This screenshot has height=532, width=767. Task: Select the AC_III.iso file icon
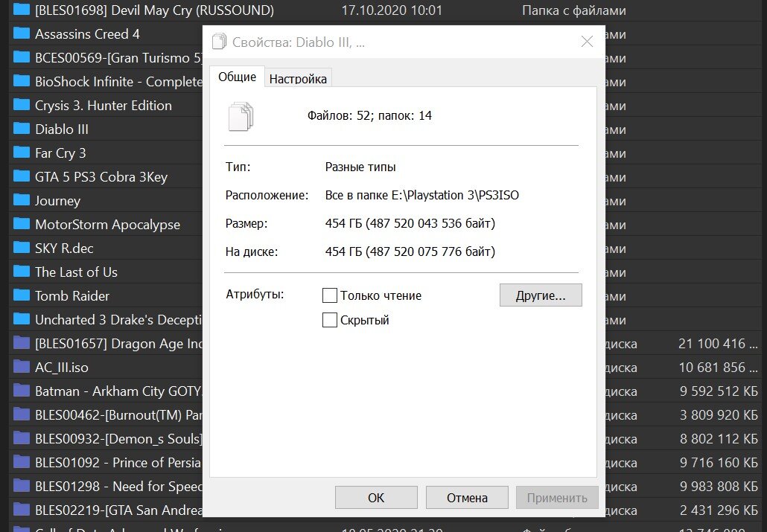[21, 367]
